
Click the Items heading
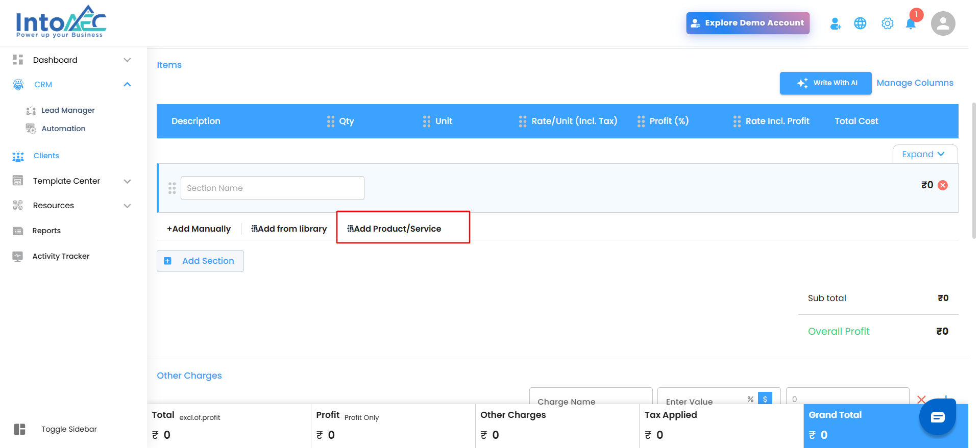tap(169, 65)
